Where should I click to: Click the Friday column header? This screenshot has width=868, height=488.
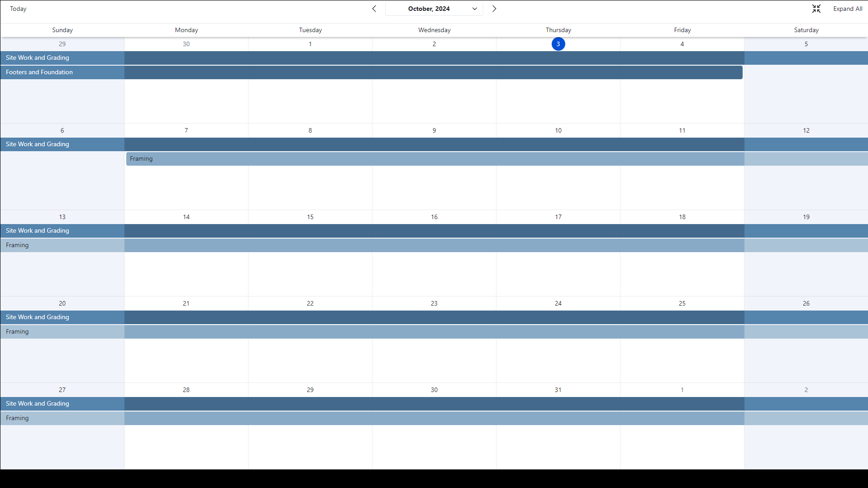[x=682, y=30]
